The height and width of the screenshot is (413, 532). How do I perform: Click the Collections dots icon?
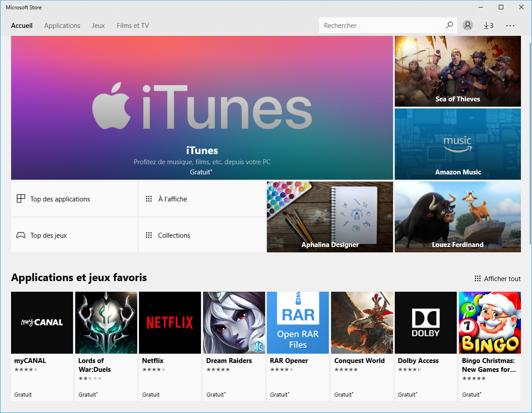(149, 235)
